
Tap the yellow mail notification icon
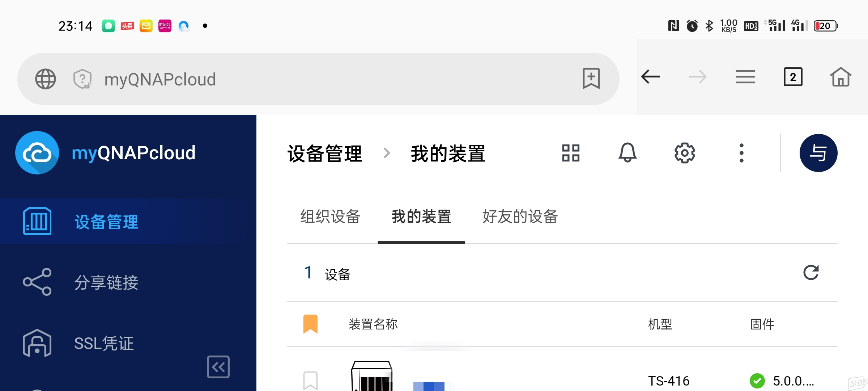click(x=146, y=26)
